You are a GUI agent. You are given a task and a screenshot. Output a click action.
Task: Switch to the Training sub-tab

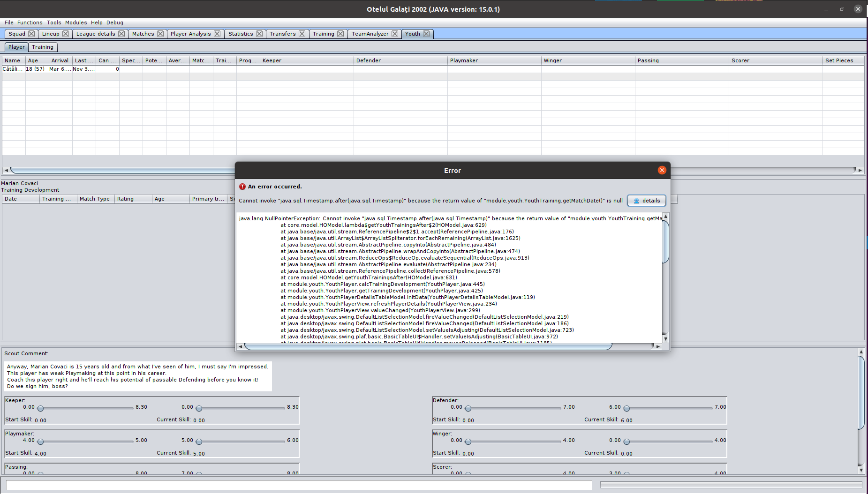42,47
